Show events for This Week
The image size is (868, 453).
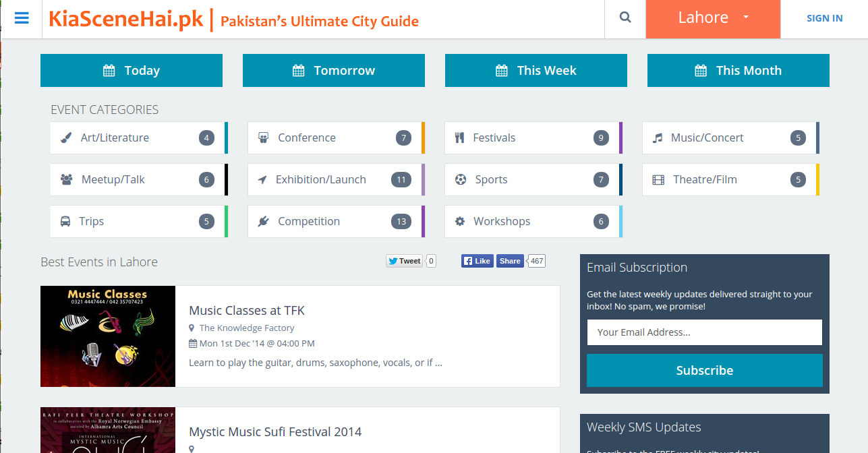click(536, 71)
